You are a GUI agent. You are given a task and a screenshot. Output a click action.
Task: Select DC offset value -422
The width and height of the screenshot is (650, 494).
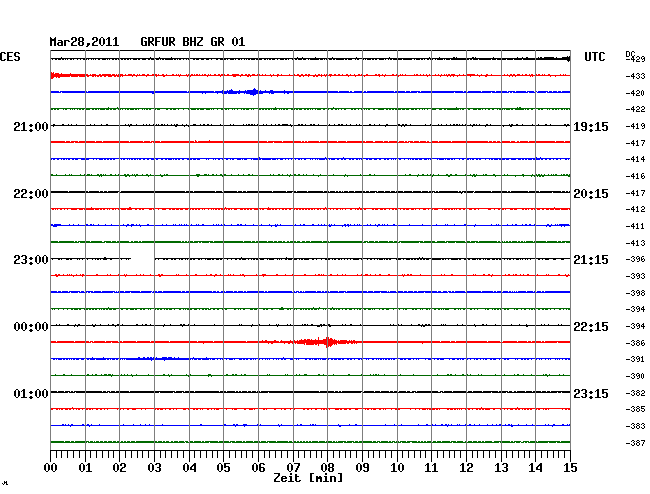coord(635,109)
